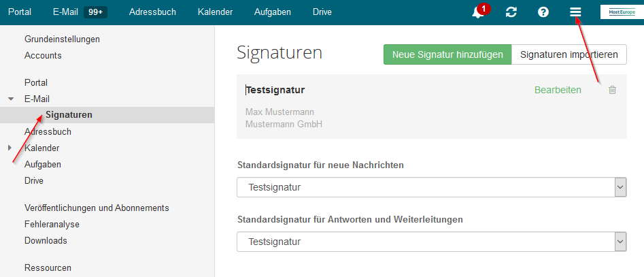The width and height of the screenshot is (644, 277).
Task: Open Kalender in the top navigation
Action: pyautogui.click(x=215, y=12)
